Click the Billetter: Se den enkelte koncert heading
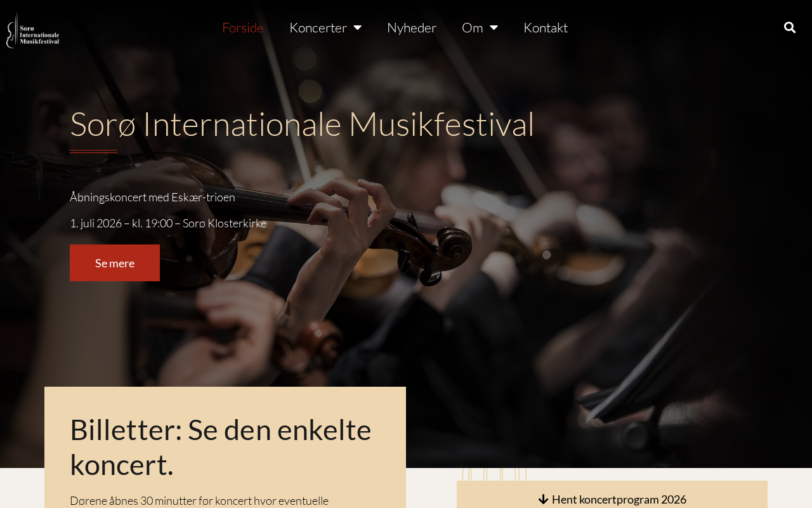The height and width of the screenshot is (508, 812). tap(221, 447)
